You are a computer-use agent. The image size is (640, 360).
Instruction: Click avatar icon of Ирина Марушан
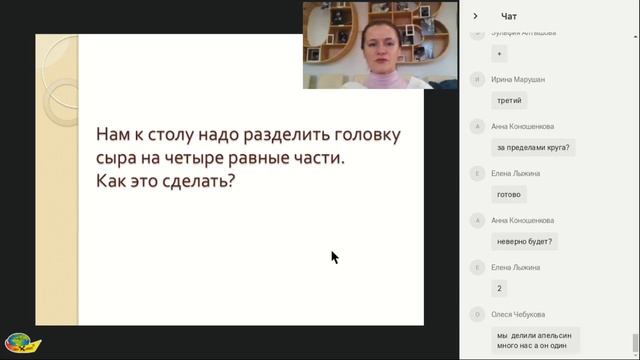click(477, 79)
